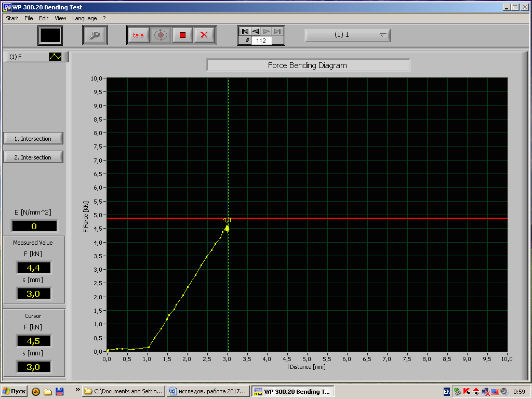Open settings with the wrench icon

coord(95,35)
